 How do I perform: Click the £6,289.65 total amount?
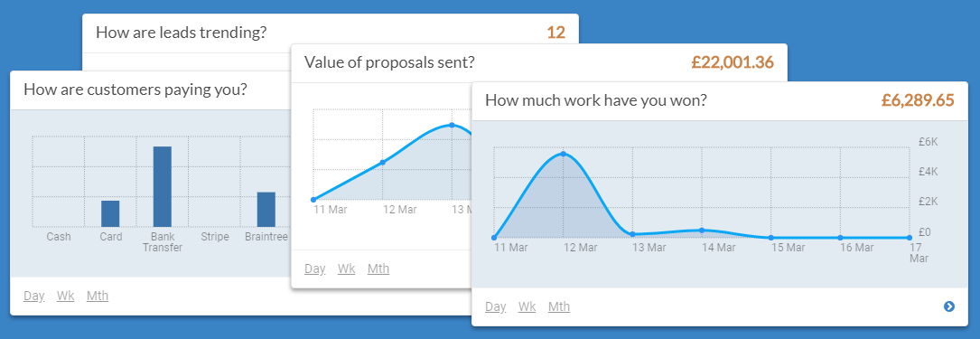pos(918,100)
